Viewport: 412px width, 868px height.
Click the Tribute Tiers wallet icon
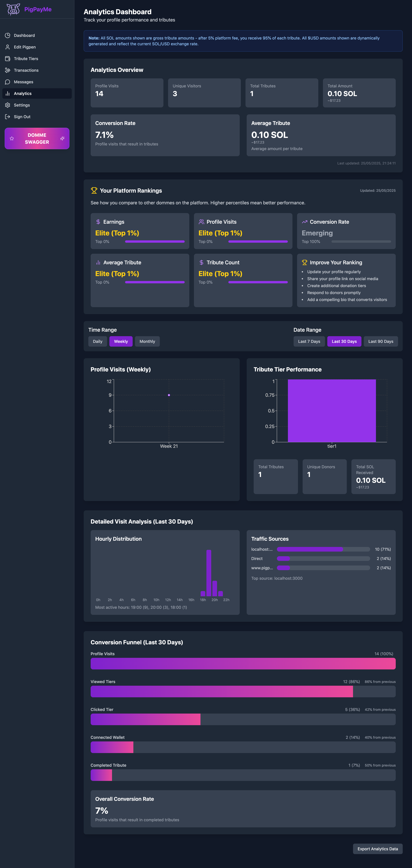coord(7,59)
